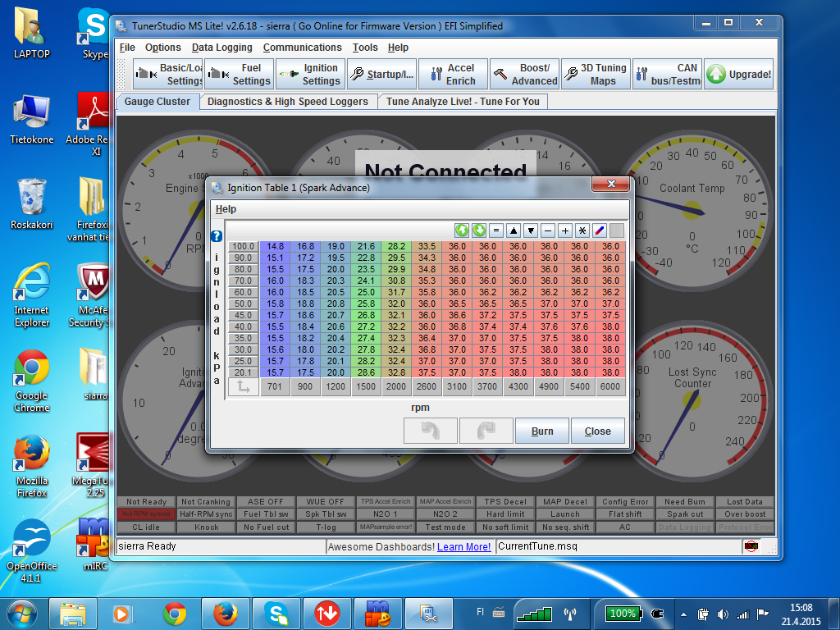Select the 701 rpm axis cell
The width and height of the screenshot is (840, 630).
pos(274,386)
